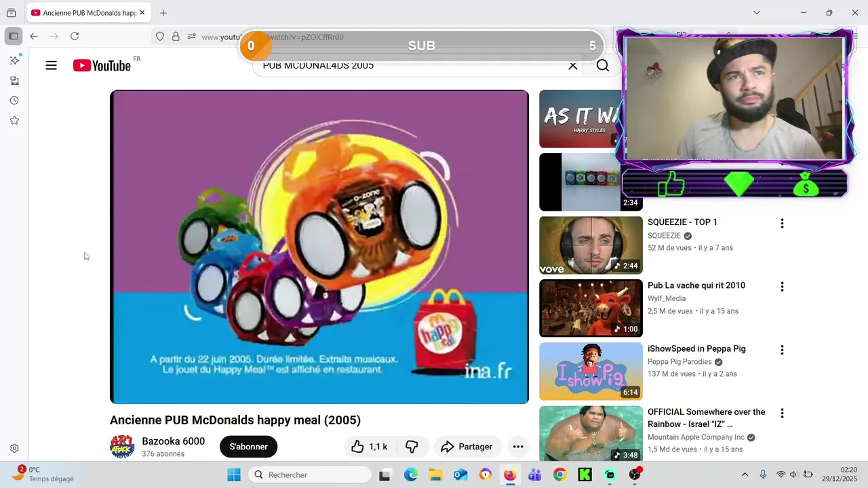The image size is (868, 488).
Task: Open the YouTube hamburger guide menu
Action: tap(51, 66)
